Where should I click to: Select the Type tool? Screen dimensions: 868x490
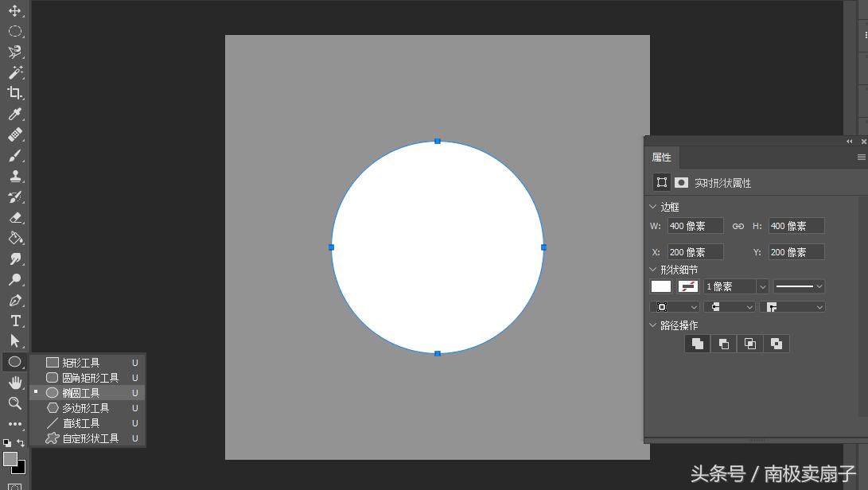point(15,321)
